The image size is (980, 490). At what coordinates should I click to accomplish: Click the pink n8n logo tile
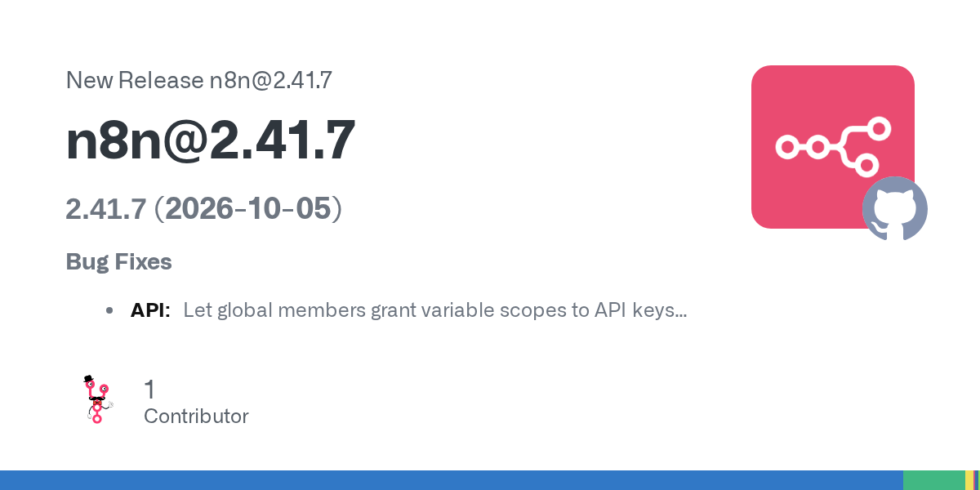pyautogui.click(x=832, y=147)
